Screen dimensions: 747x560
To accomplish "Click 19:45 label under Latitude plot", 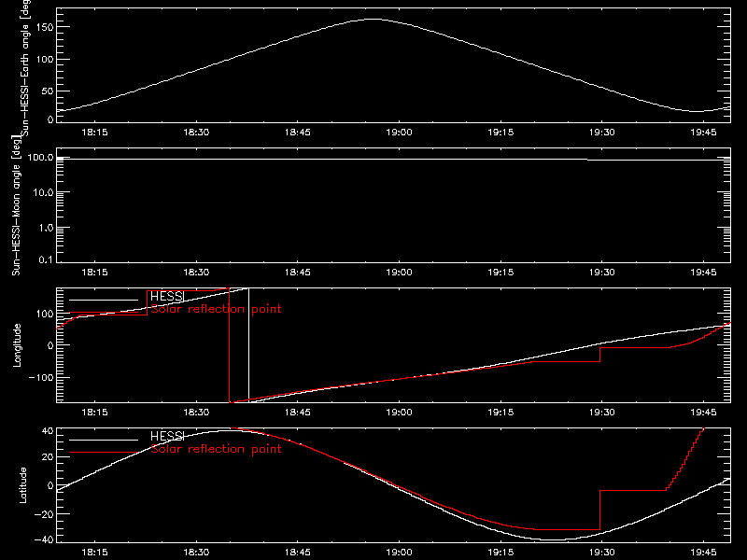I will [704, 552].
